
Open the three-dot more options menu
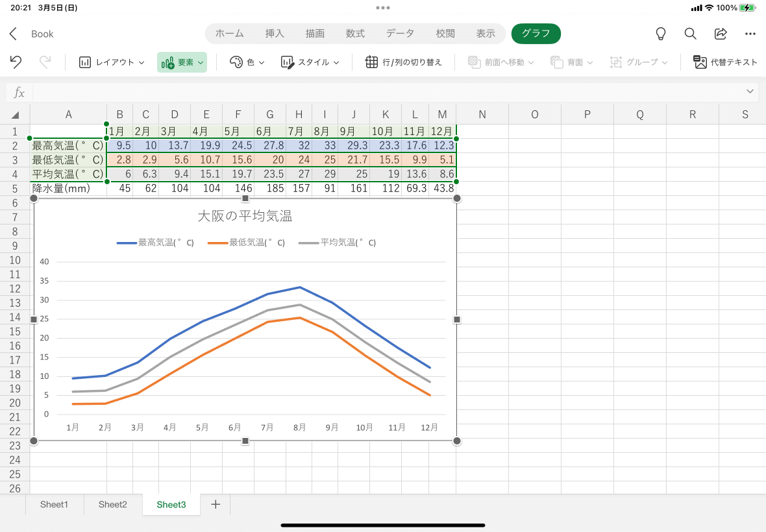coord(750,34)
